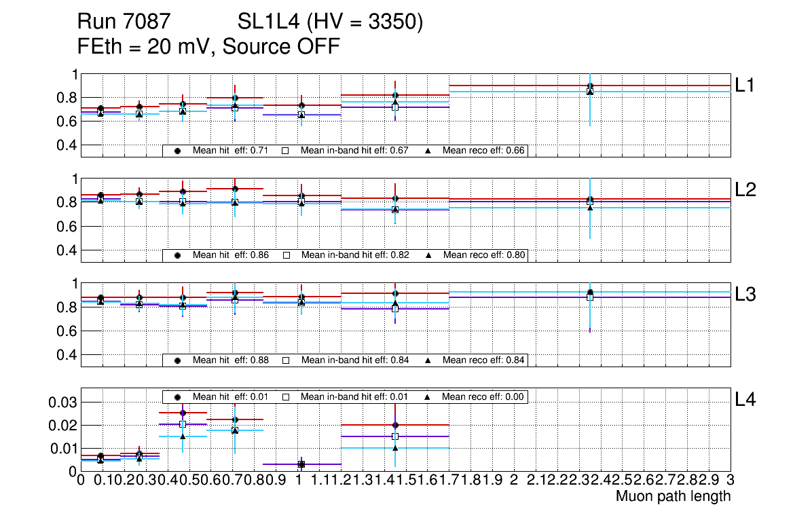Select 'Mean reco eff: 0.80' legend text
This screenshot has height=524, width=812.
483,255
